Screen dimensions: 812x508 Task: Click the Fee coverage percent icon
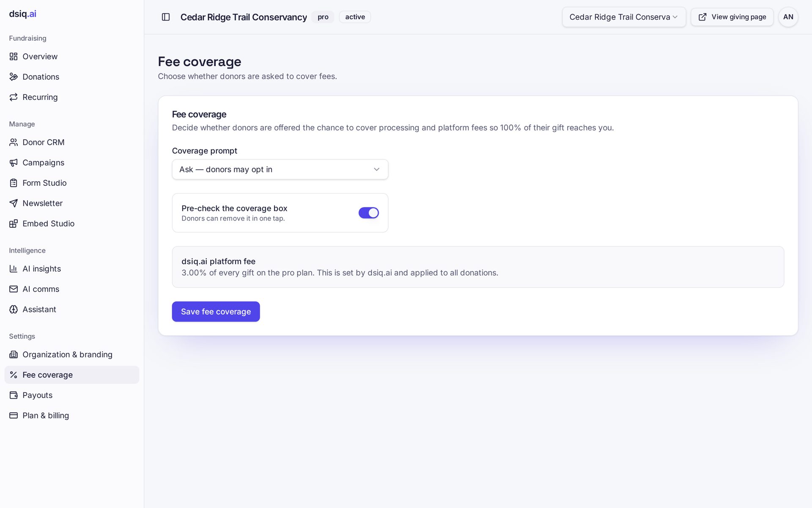14,375
